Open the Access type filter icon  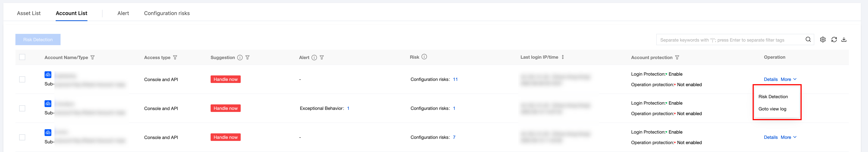pyautogui.click(x=175, y=57)
